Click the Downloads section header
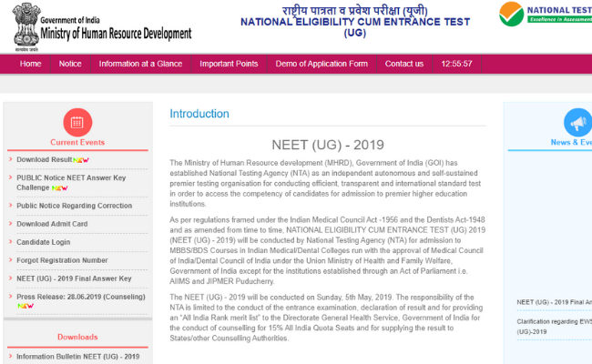The image size is (592, 364). click(x=77, y=337)
